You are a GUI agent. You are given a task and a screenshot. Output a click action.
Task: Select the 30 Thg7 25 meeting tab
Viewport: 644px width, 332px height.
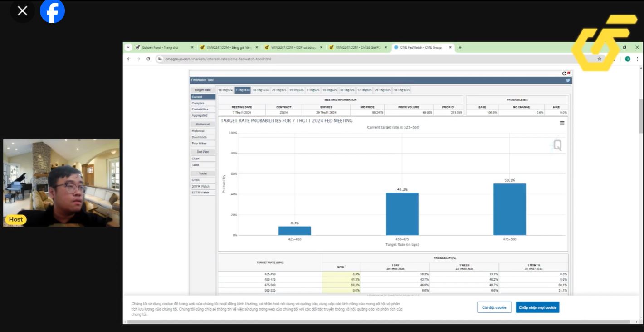(347, 90)
